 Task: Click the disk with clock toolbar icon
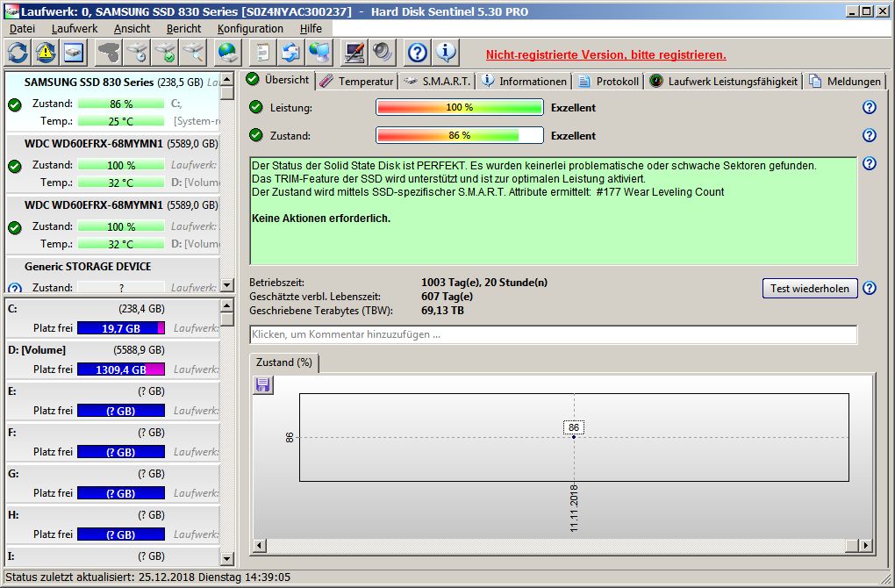[137, 53]
